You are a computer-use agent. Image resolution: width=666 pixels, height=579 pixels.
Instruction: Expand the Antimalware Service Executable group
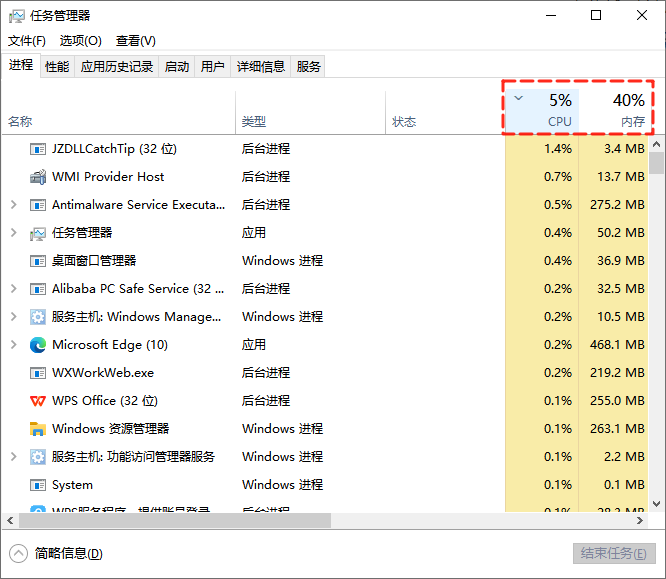pyautogui.click(x=13, y=205)
